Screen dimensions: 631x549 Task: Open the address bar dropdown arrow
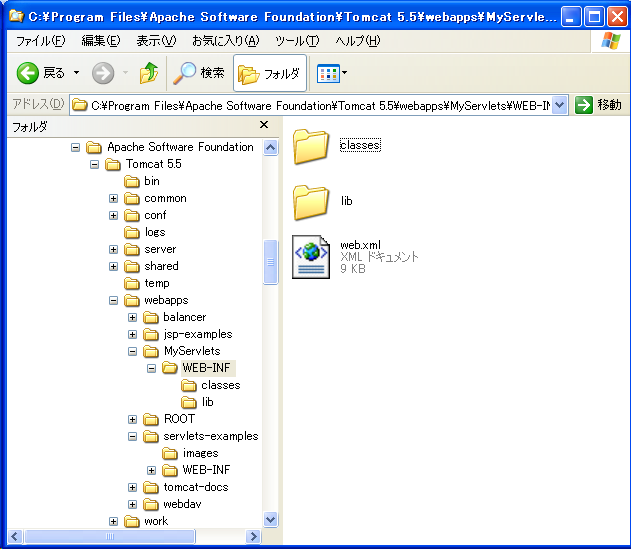559,105
